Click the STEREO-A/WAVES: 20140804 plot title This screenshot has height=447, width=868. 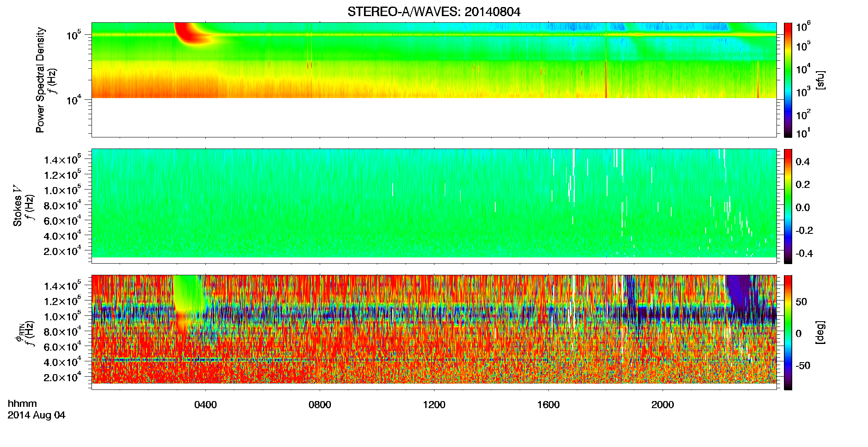[x=434, y=12]
